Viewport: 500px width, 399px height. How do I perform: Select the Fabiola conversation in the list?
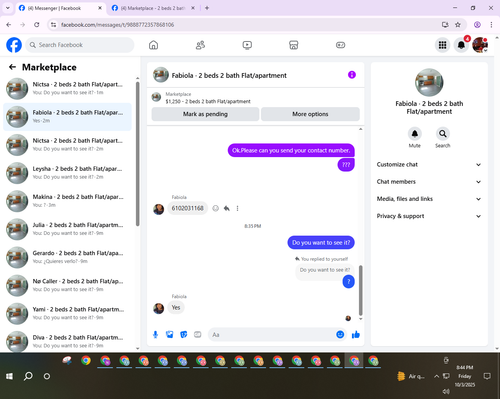click(67, 117)
